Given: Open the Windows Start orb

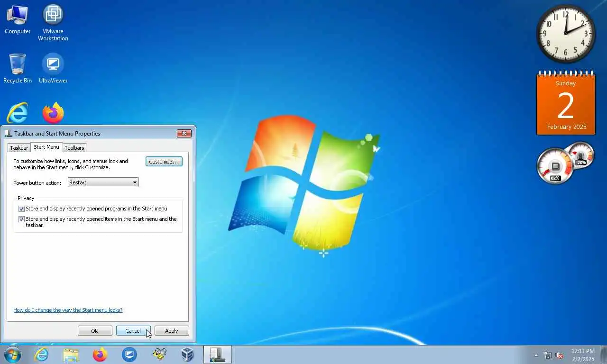Looking at the screenshot, I should [12, 355].
